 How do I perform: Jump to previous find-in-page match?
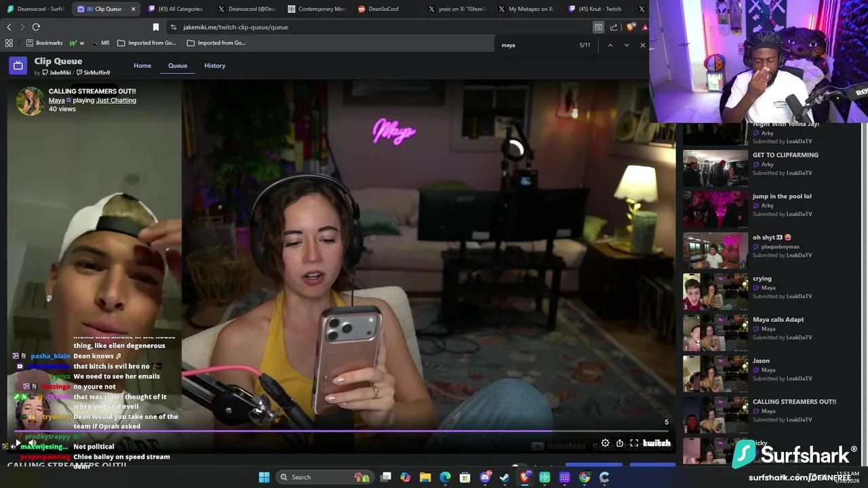pos(610,45)
